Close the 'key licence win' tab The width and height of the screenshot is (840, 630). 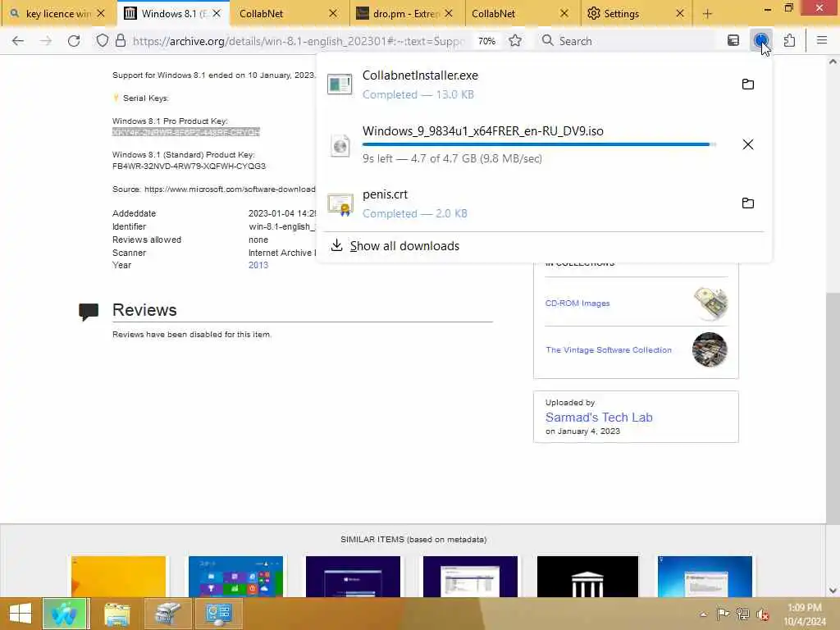coord(101,13)
